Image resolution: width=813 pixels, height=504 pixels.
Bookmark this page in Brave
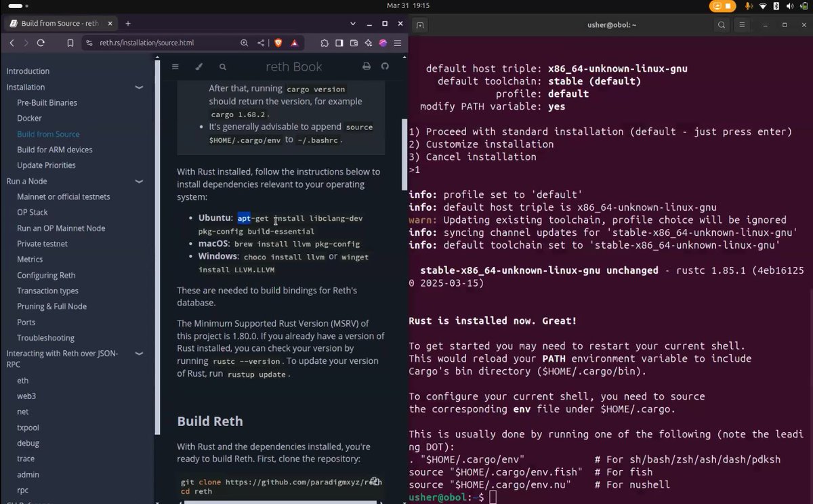point(70,43)
